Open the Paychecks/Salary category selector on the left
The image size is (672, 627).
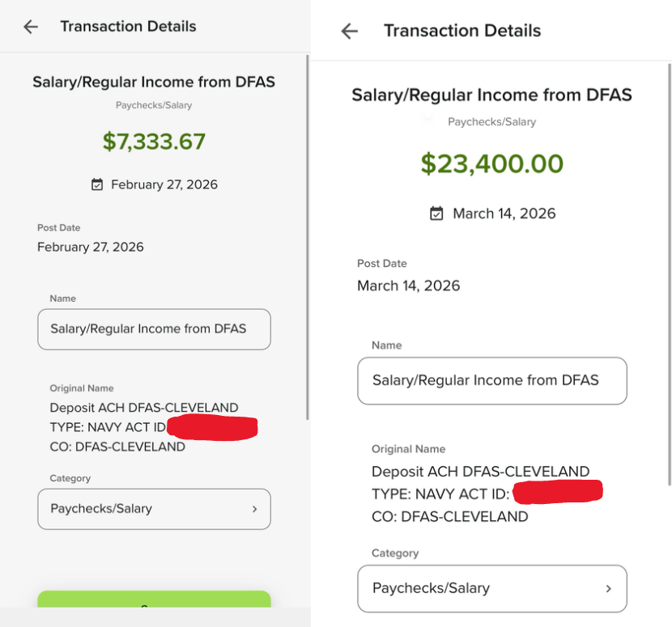point(154,509)
